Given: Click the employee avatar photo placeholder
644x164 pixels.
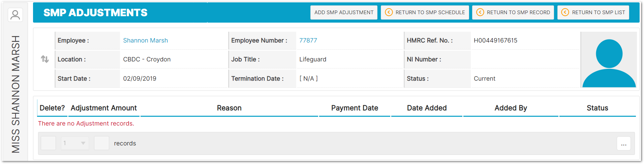Looking at the screenshot, I should [x=609, y=60].
